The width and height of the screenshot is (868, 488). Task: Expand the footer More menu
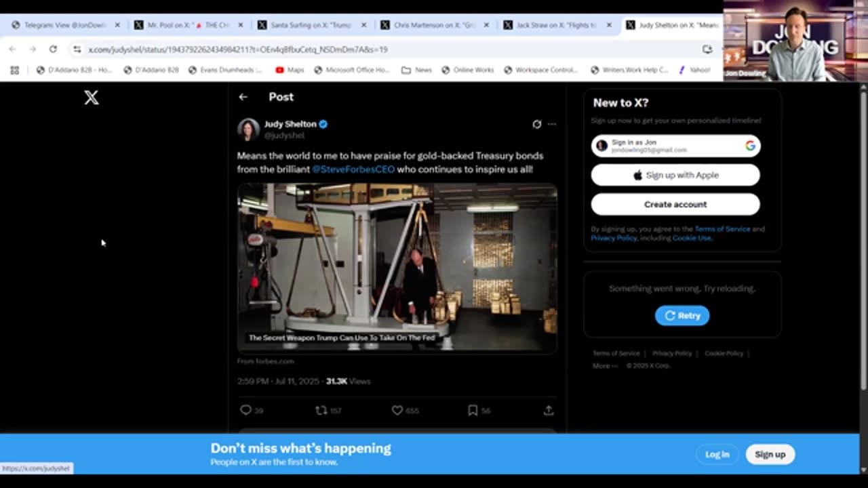605,366
